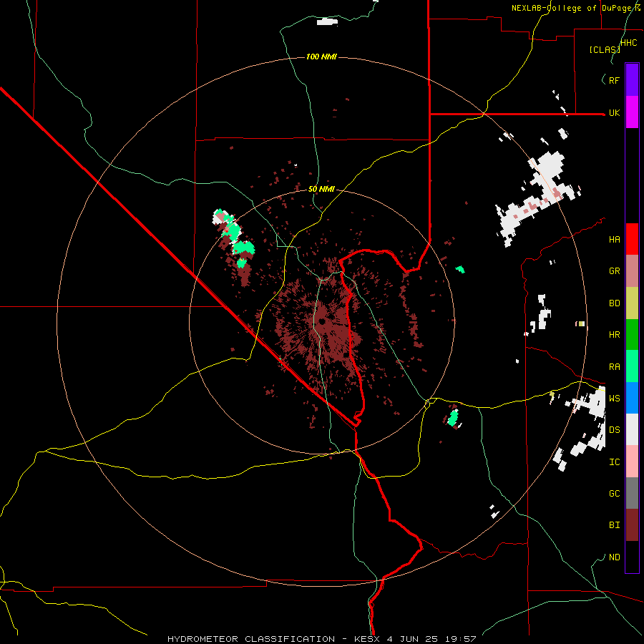Screen dimensions: 644x644
Task: Click the RA legend label
Action: pos(614,367)
